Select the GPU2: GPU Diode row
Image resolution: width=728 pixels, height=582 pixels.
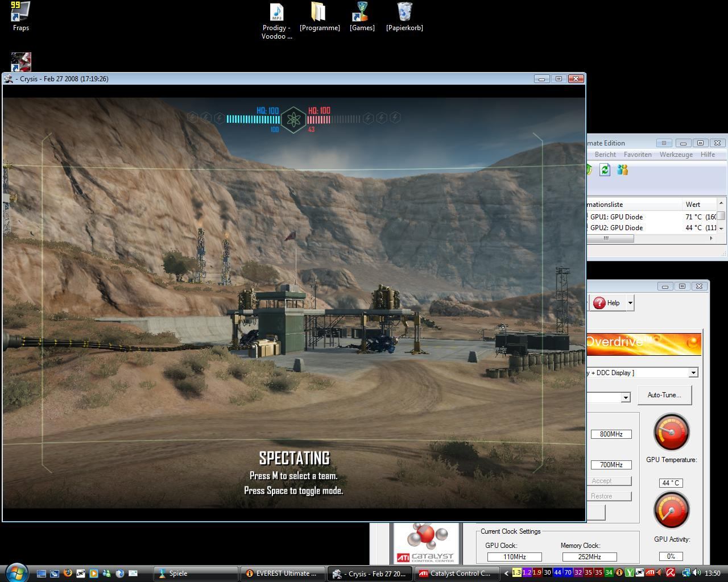click(x=651, y=228)
